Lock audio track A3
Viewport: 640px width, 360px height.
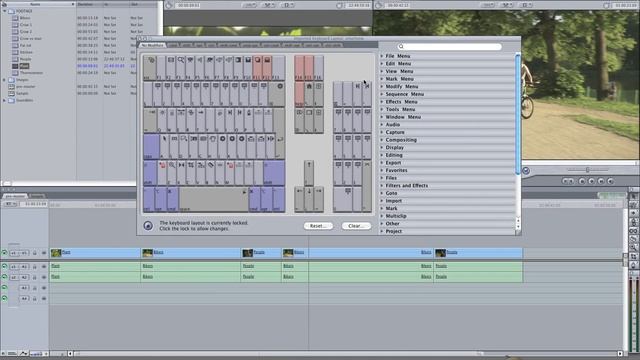(x=35, y=288)
